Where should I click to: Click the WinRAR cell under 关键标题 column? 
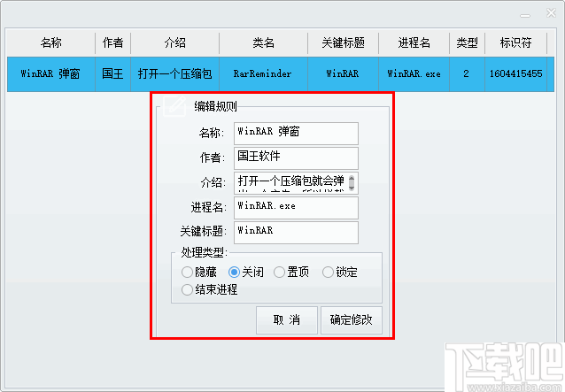pos(343,74)
